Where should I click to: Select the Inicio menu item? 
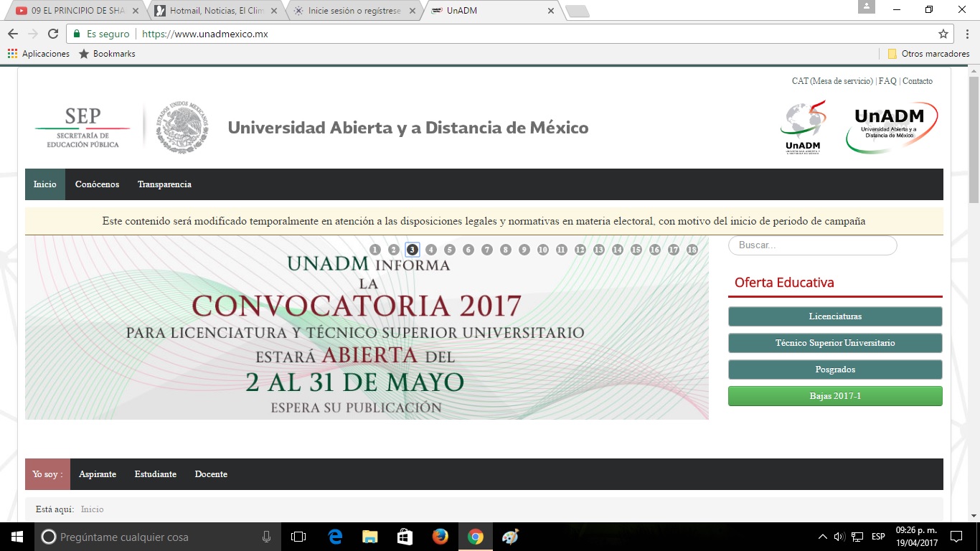point(44,184)
